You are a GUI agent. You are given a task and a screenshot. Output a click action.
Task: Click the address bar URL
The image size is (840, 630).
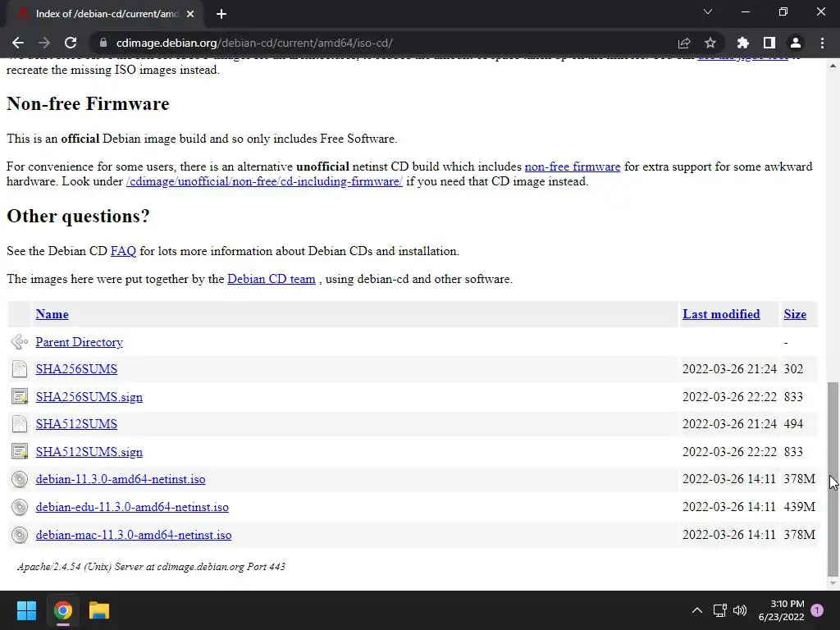pyautogui.click(x=254, y=43)
